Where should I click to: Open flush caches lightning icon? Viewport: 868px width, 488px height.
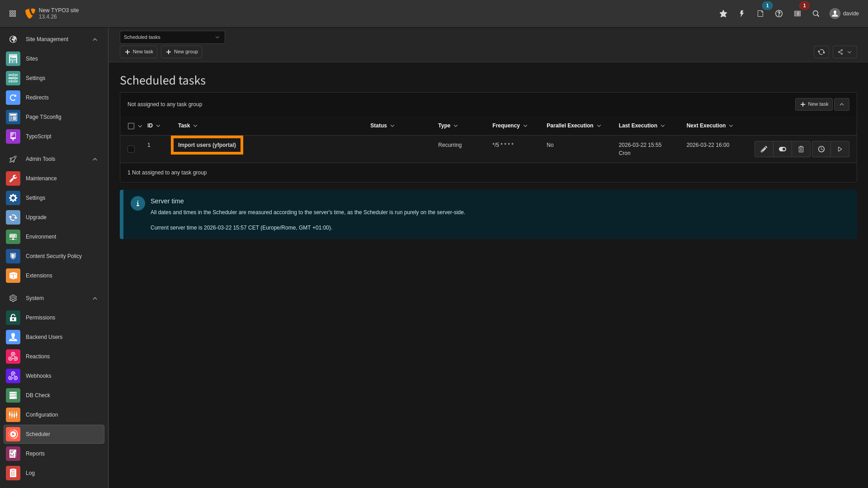point(741,14)
